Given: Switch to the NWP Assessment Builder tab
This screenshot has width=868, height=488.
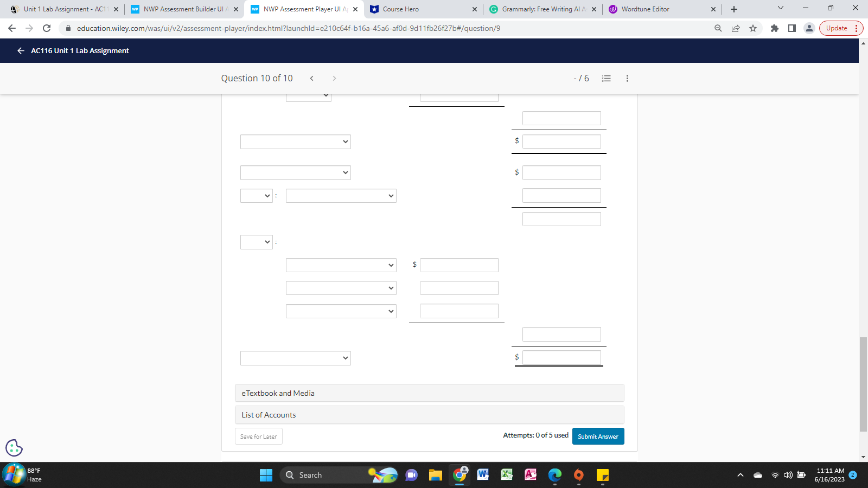Looking at the screenshot, I should click(184, 9).
